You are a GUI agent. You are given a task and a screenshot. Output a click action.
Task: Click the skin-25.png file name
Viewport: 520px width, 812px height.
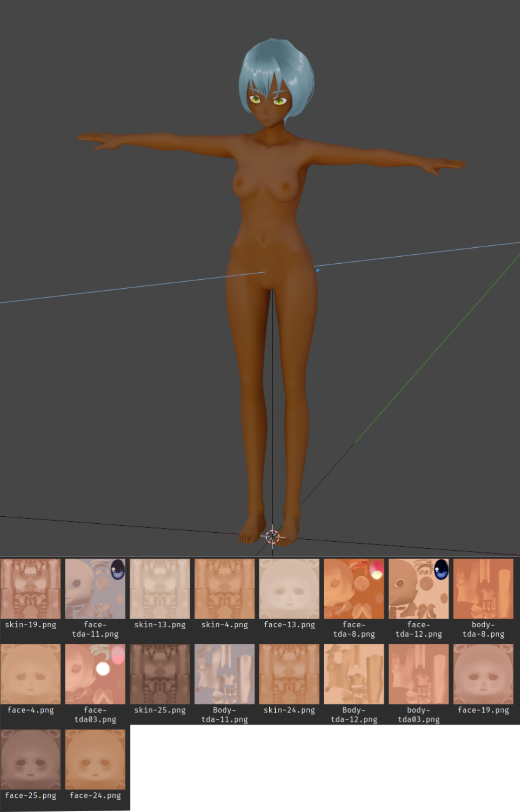160,710
